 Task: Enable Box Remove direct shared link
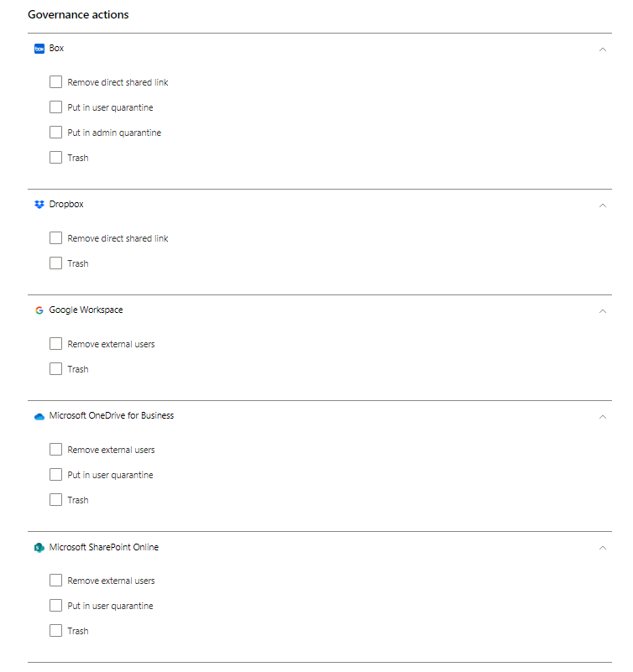click(x=55, y=82)
